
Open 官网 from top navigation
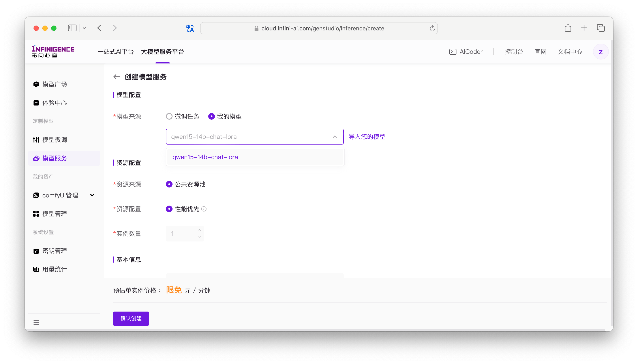pyautogui.click(x=540, y=52)
